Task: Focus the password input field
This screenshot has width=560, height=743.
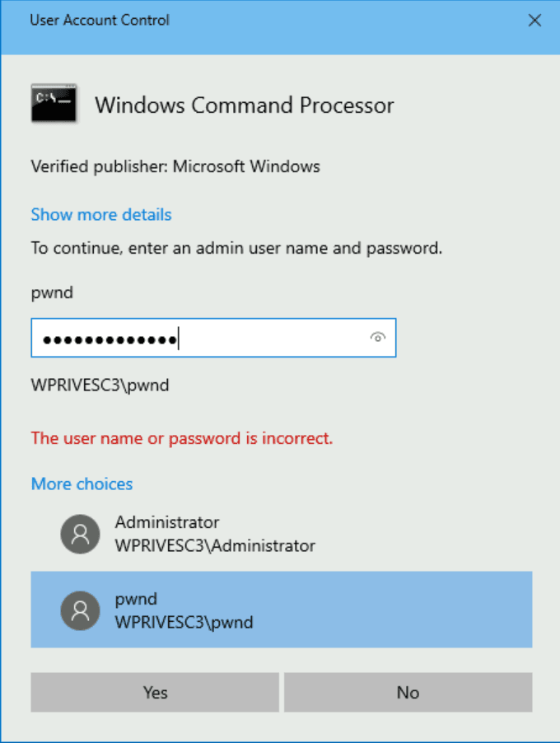Action: pos(198,339)
